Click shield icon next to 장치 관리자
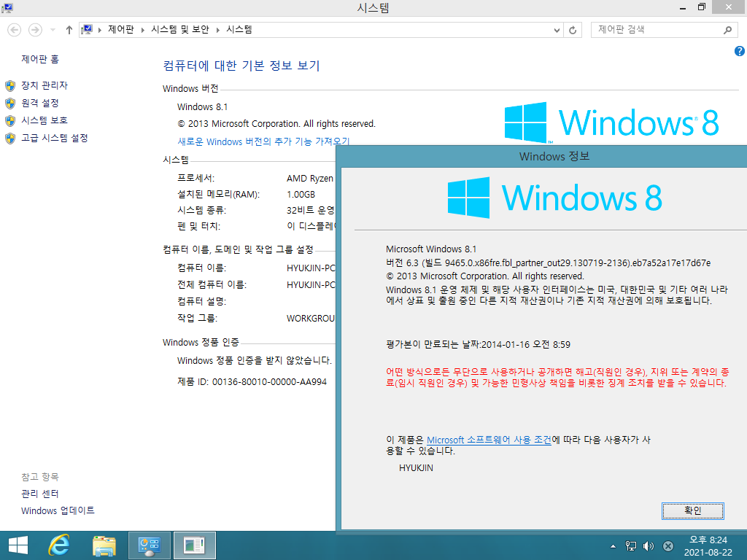The width and height of the screenshot is (747, 560). (x=10, y=86)
